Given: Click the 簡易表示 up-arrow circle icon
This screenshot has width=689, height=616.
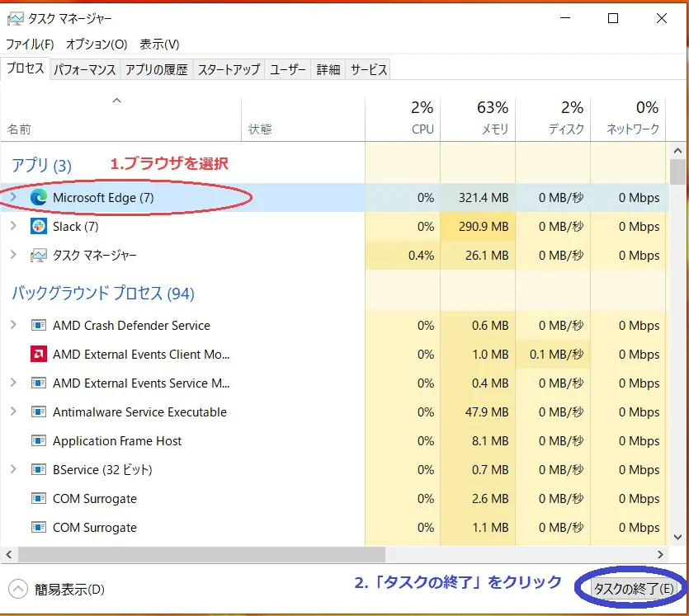Looking at the screenshot, I should (18, 590).
